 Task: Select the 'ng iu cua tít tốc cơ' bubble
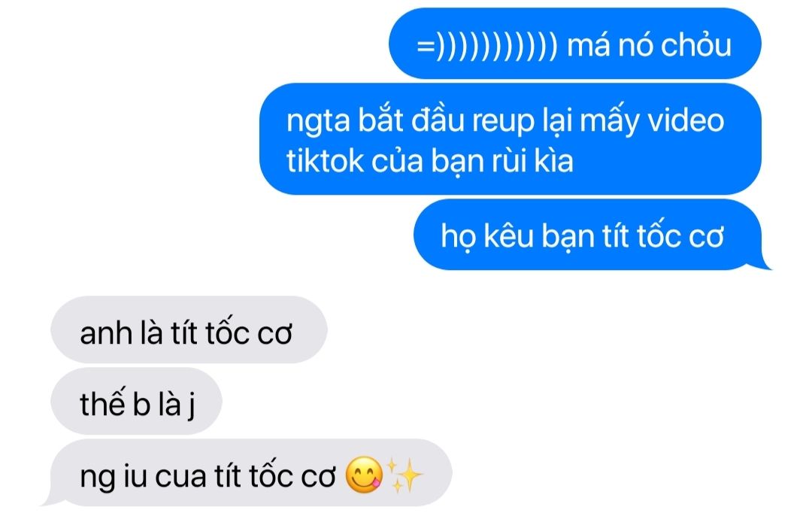coord(249,473)
